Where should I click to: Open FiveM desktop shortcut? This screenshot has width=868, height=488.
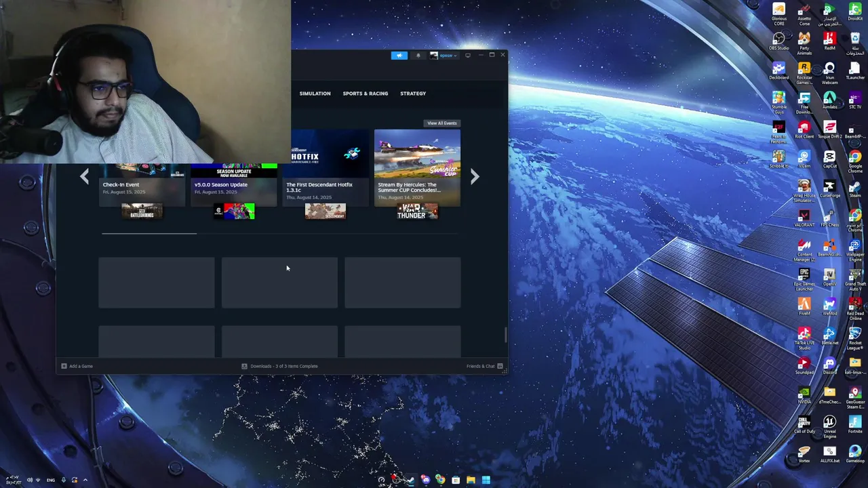coord(804,306)
